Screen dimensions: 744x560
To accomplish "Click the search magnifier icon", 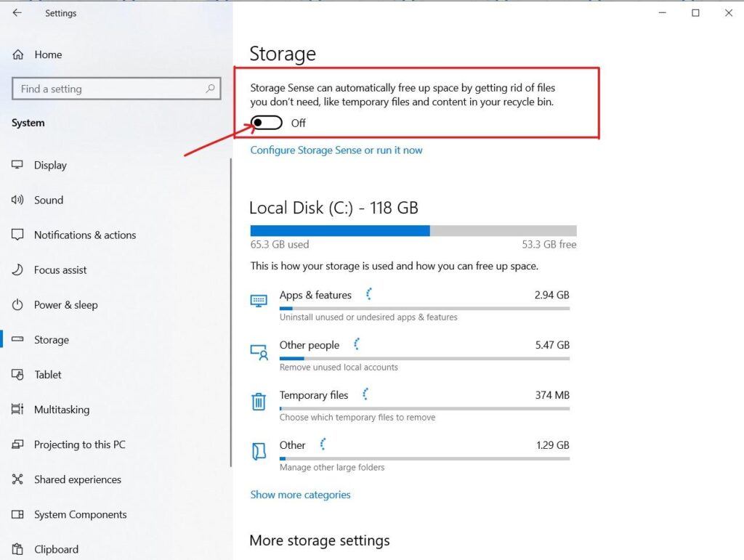I will pos(210,88).
